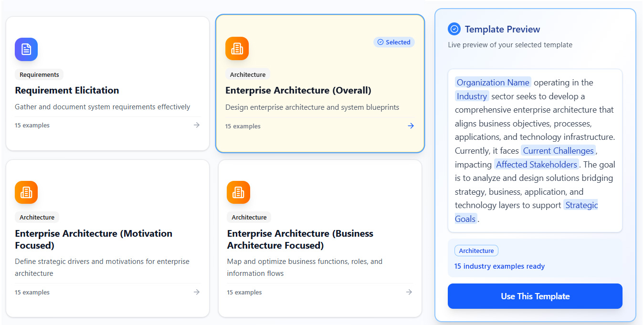Pick the Requirement Elicitation template title
Viewport: 644px width, 325px height.
(x=67, y=90)
